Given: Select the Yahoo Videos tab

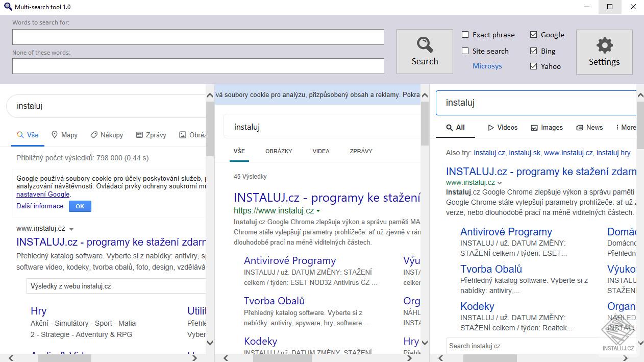Looking at the screenshot, I should (x=503, y=128).
